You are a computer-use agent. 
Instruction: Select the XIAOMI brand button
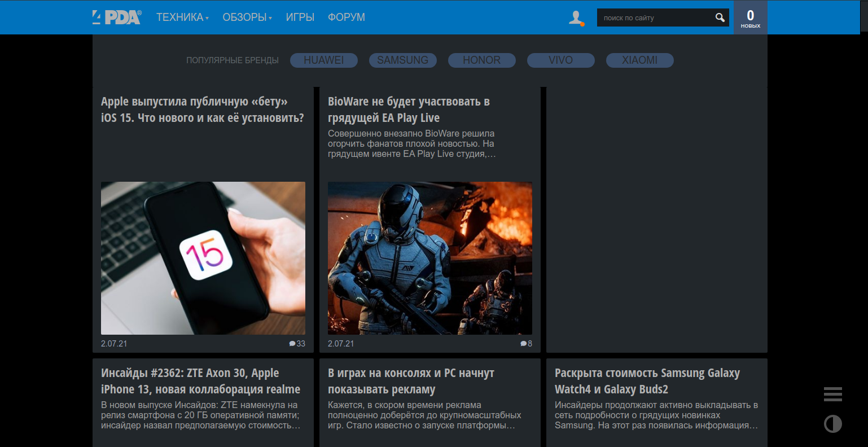pyautogui.click(x=640, y=60)
